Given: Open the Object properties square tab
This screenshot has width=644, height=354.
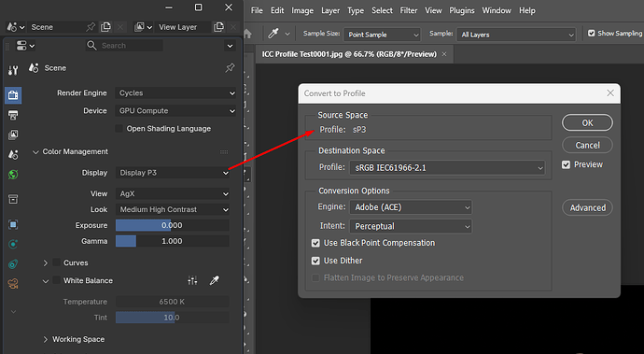Looking at the screenshot, I should [13, 224].
